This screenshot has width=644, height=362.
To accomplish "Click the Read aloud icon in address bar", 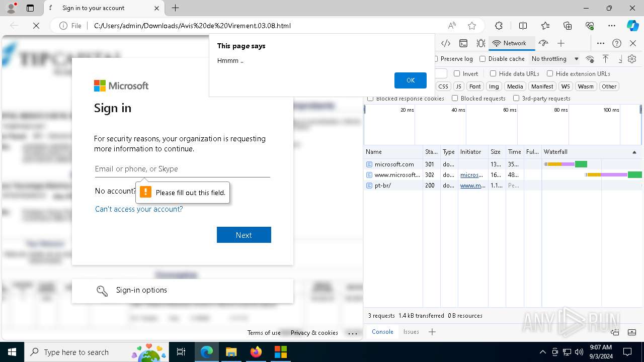I will (x=452, y=26).
